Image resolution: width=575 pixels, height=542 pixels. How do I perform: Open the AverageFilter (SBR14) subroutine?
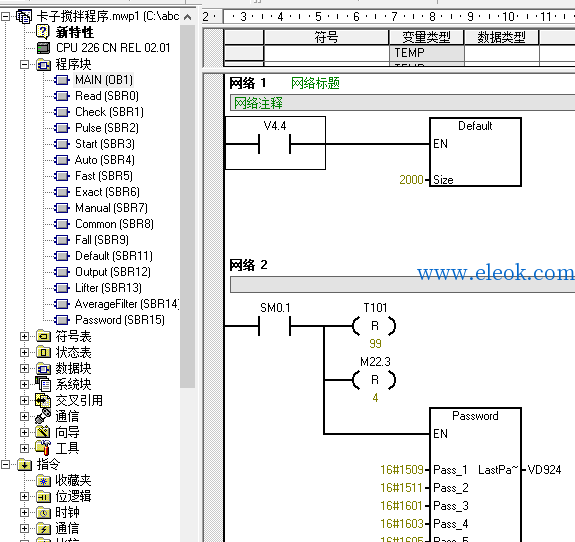click(x=127, y=304)
